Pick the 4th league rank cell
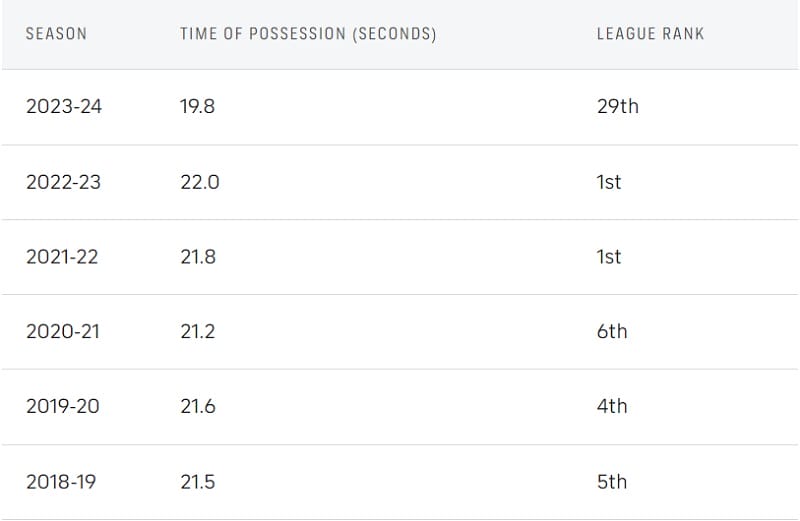This screenshot has width=800, height=521. coord(612,406)
